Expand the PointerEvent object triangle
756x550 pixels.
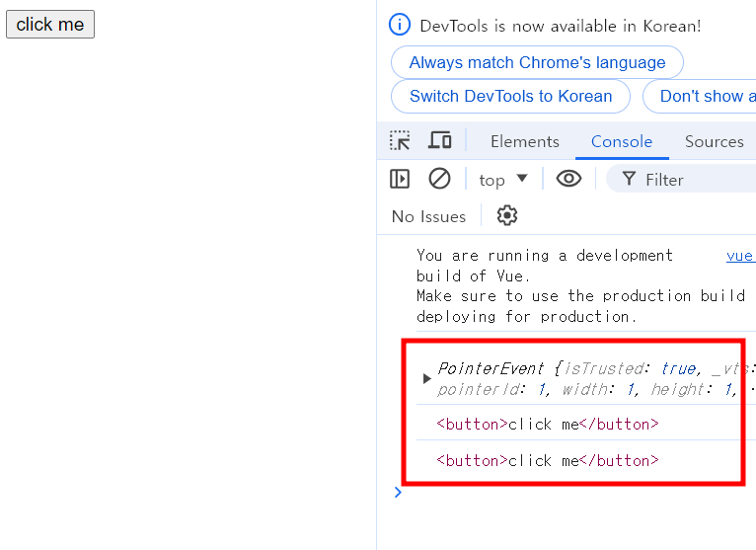[x=426, y=379]
